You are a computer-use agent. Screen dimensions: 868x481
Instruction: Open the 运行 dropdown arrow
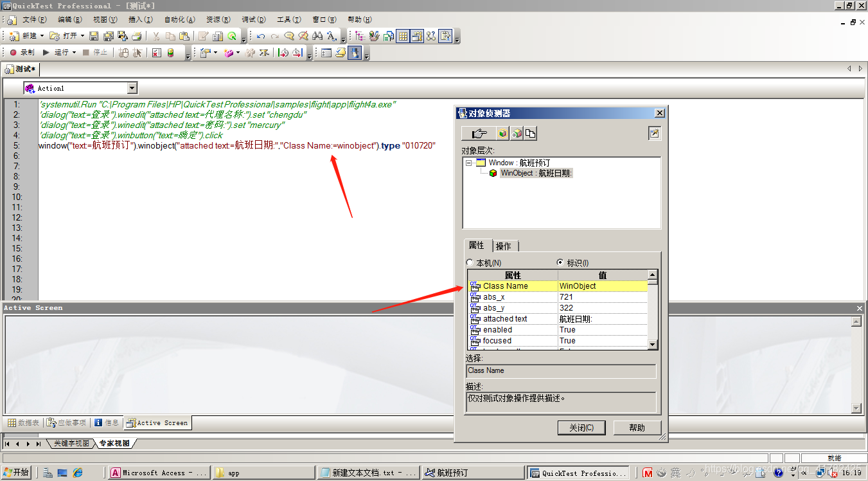click(x=74, y=53)
